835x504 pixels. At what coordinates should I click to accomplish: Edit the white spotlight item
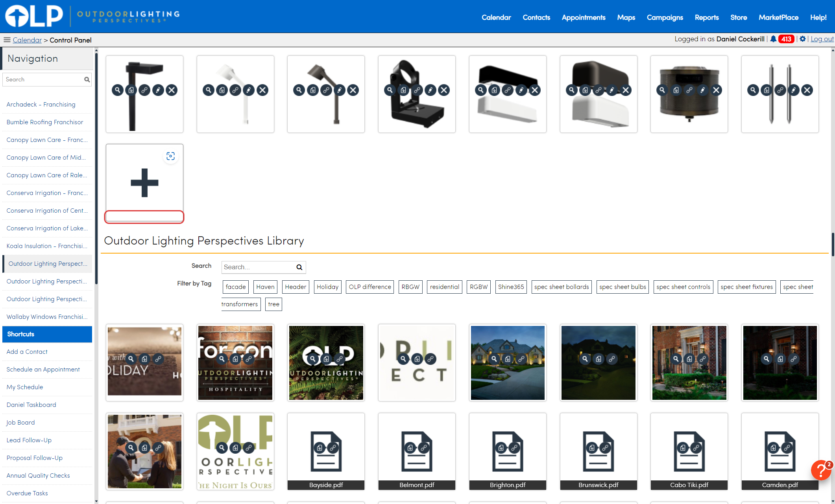click(249, 90)
